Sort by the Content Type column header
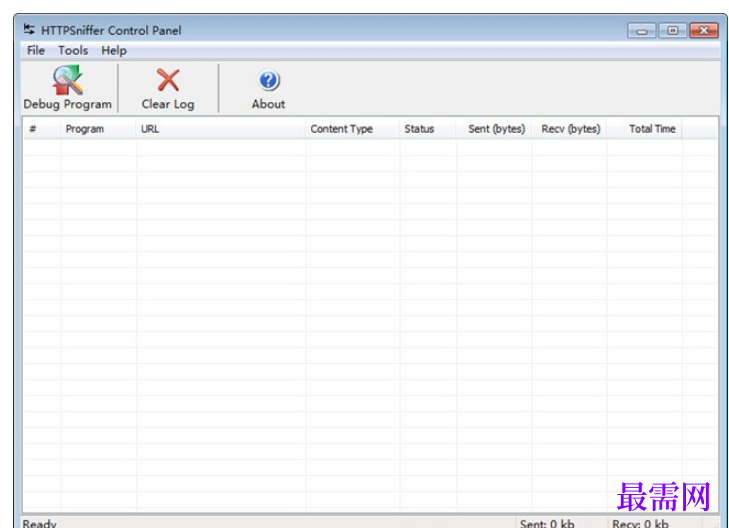Screen dimensions: 729x528 352,129
